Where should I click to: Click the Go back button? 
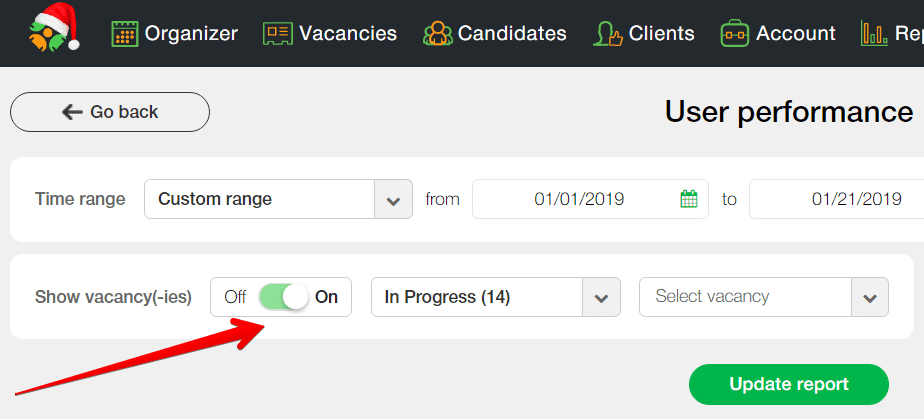tap(110, 112)
